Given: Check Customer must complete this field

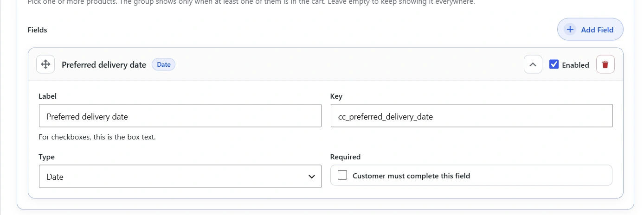Looking at the screenshot, I should click(x=342, y=175).
